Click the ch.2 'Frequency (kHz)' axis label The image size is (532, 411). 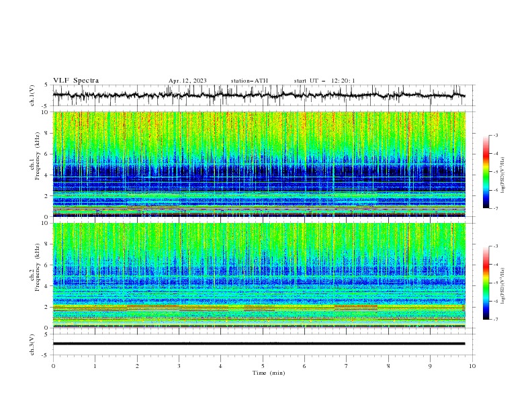(x=38, y=267)
